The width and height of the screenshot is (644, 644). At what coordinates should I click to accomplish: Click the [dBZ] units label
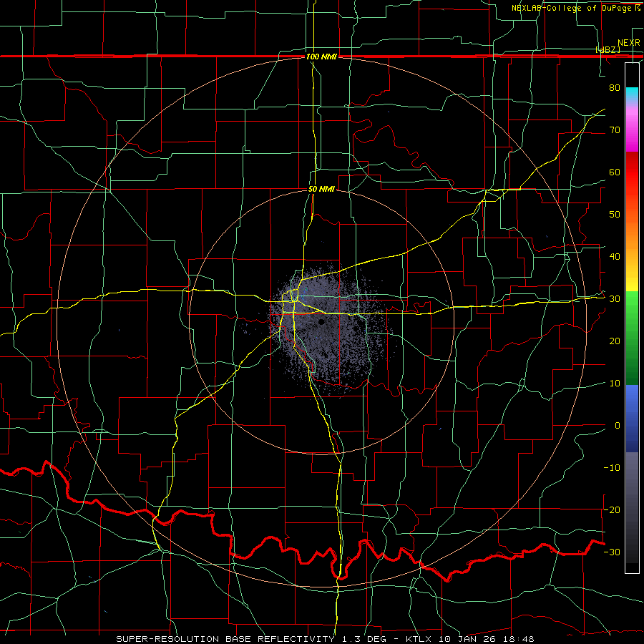608,49
